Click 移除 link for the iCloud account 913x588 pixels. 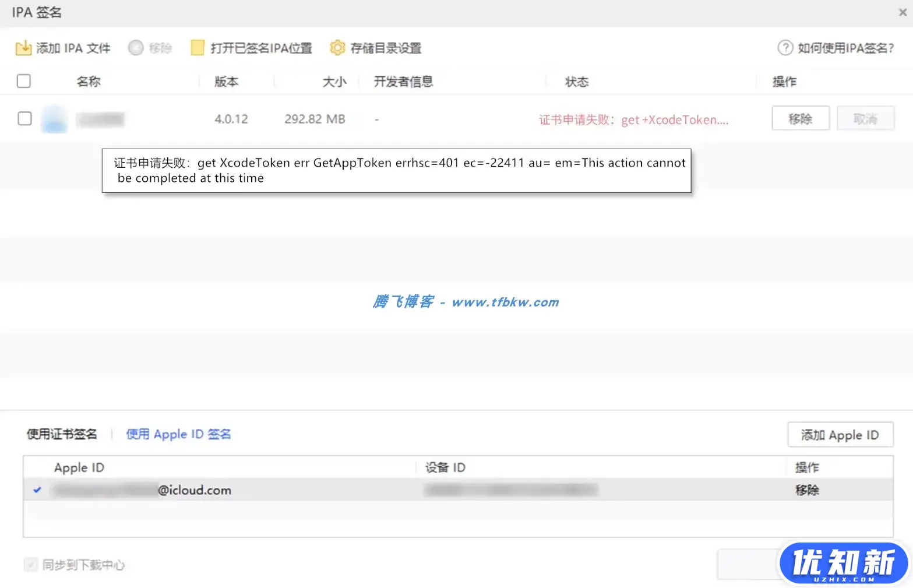point(807,490)
